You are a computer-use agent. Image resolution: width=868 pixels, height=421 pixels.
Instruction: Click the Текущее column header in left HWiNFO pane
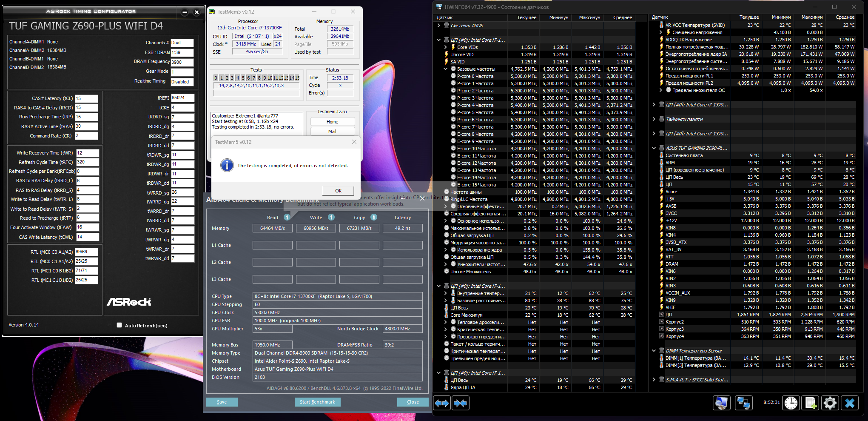(x=526, y=17)
